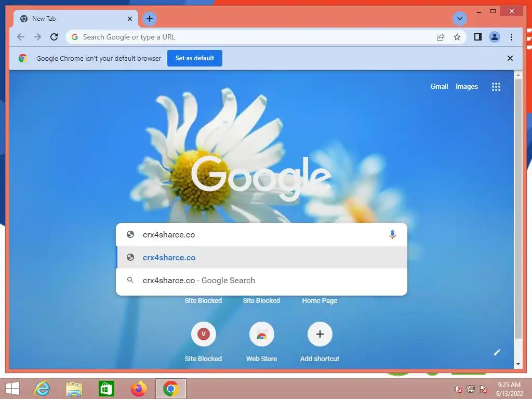Click the Chrome taskbar icon
Screen dimensions: 532x399
point(170,389)
